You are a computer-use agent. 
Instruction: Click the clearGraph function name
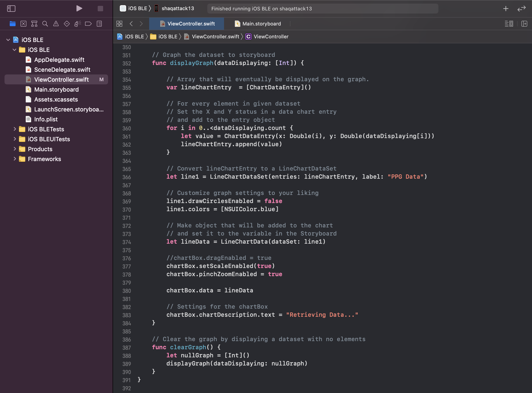[188, 347]
